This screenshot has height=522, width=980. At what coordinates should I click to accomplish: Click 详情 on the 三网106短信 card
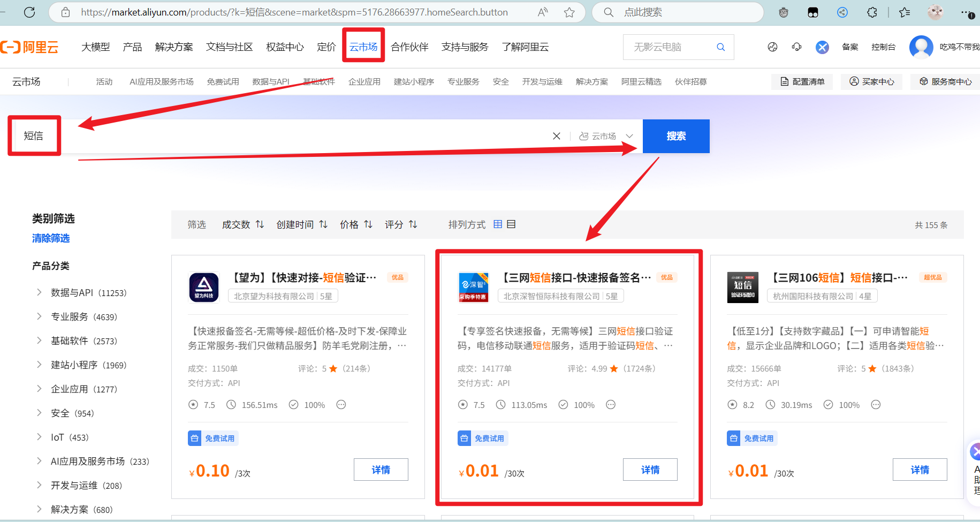pyautogui.click(x=920, y=470)
